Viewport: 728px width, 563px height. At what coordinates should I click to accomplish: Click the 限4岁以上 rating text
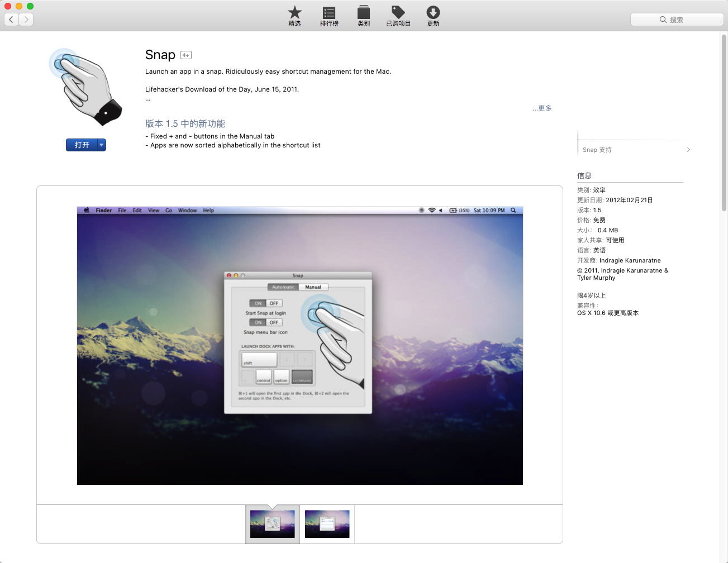pos(592,295)
